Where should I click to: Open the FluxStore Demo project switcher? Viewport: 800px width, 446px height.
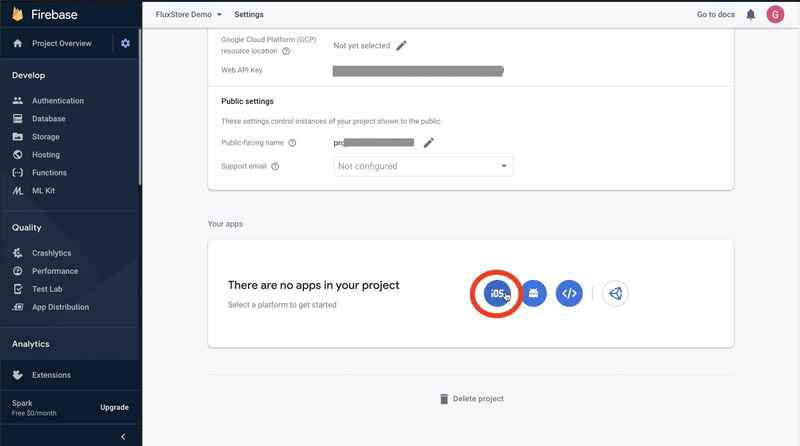[189, 15]
